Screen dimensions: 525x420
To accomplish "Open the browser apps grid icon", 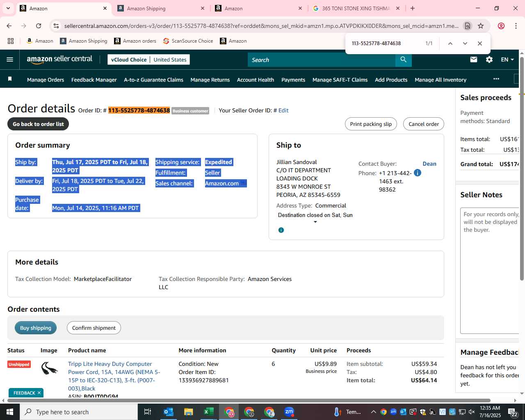I will click(11, 41).
